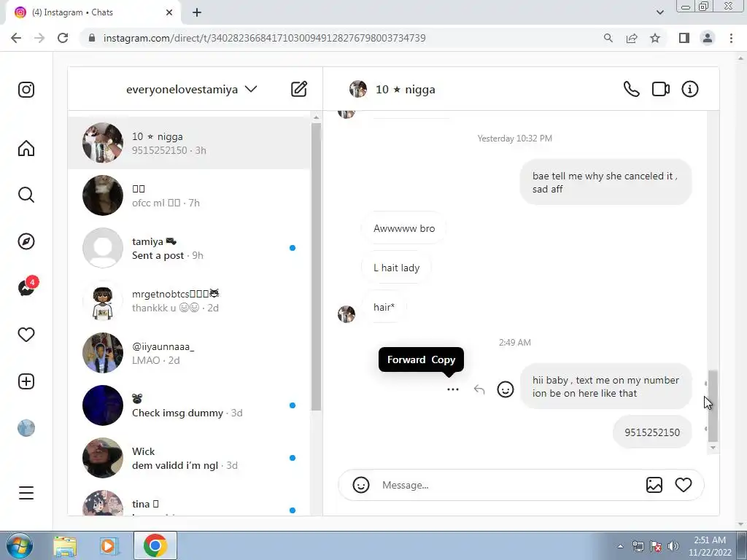Start audio call with phone icon
Image resolution: width=747 pixels, height=560 pixels.
631,89
